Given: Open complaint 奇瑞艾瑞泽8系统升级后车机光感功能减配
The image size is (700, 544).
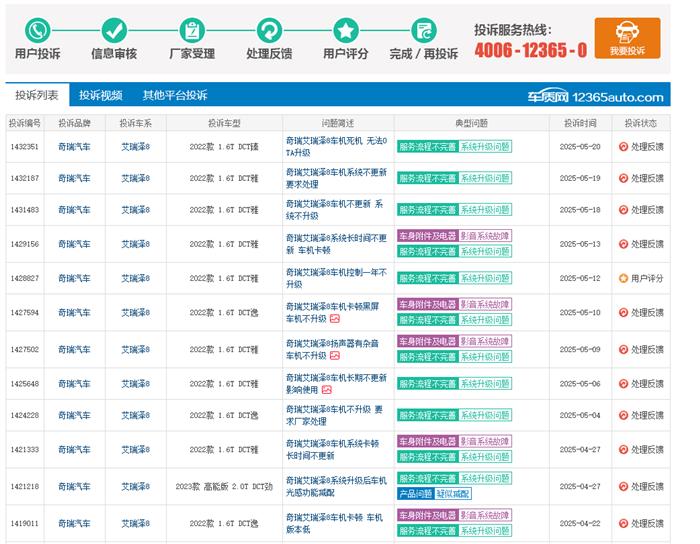Looking at the screenshot, I should pyautogui.click(x=336, y=486).
